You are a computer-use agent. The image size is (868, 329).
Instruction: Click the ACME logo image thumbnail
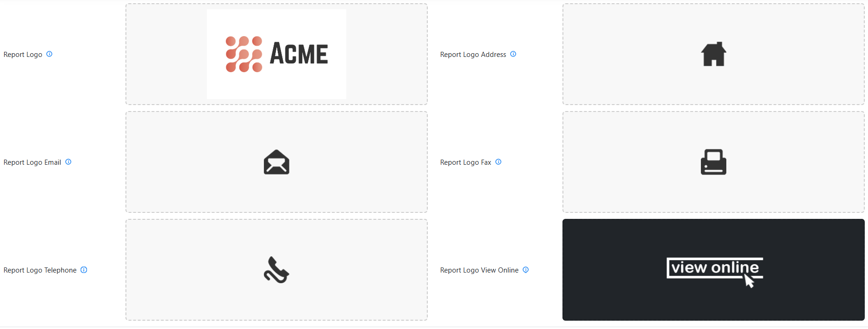click(x=276, y=54)
